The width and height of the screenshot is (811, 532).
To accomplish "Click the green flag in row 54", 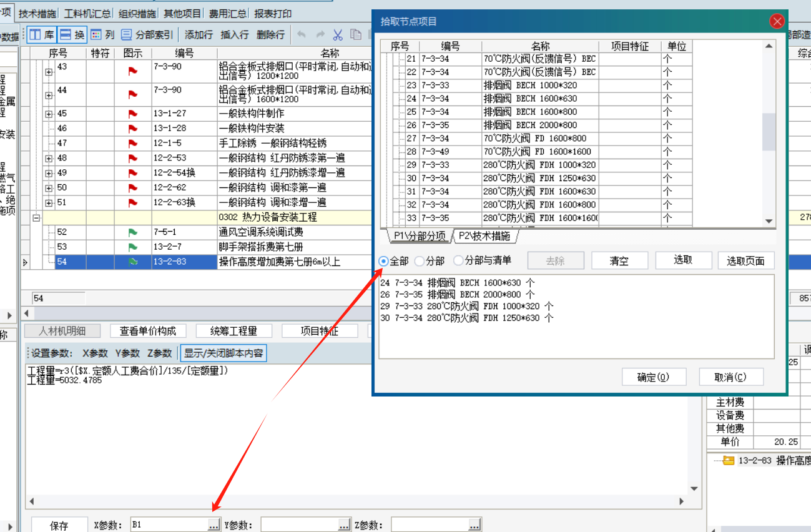I will click(132, 262).
